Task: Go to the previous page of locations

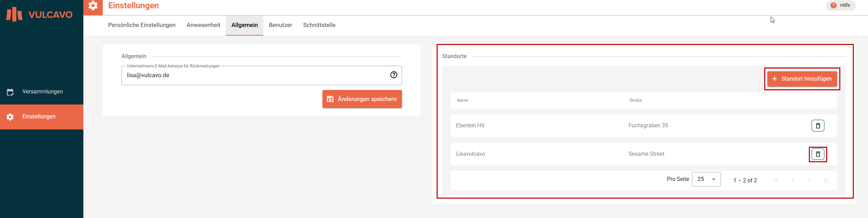Action: click(x=793, y=181)
